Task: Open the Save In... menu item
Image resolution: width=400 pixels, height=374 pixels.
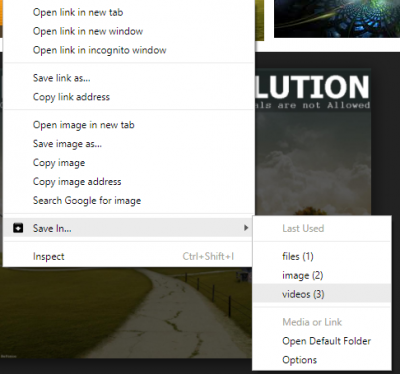Action: [129, 228]
